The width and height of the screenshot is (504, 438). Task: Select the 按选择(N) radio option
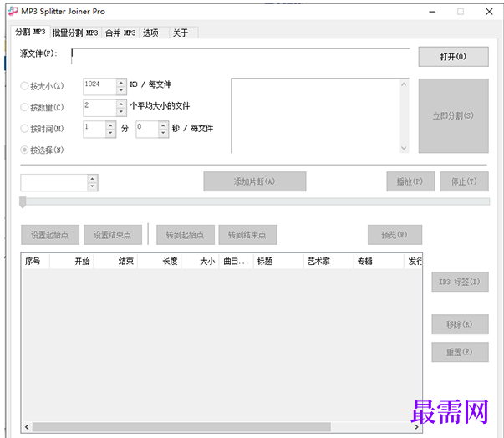click(x=42, y=150)
